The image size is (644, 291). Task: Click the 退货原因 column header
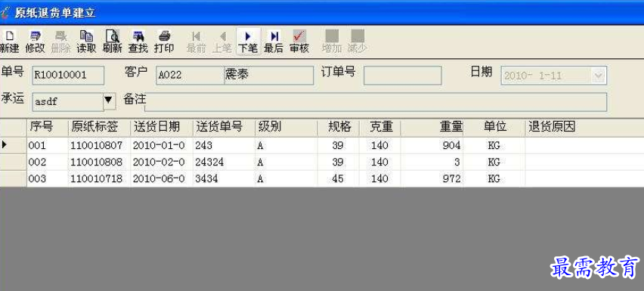[x=585, y=127]
